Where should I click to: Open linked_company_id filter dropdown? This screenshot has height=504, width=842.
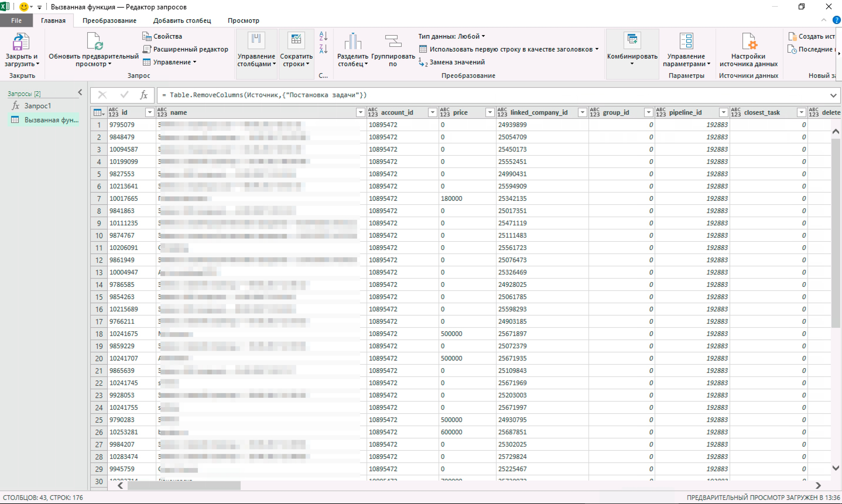(x=582, y=112)
